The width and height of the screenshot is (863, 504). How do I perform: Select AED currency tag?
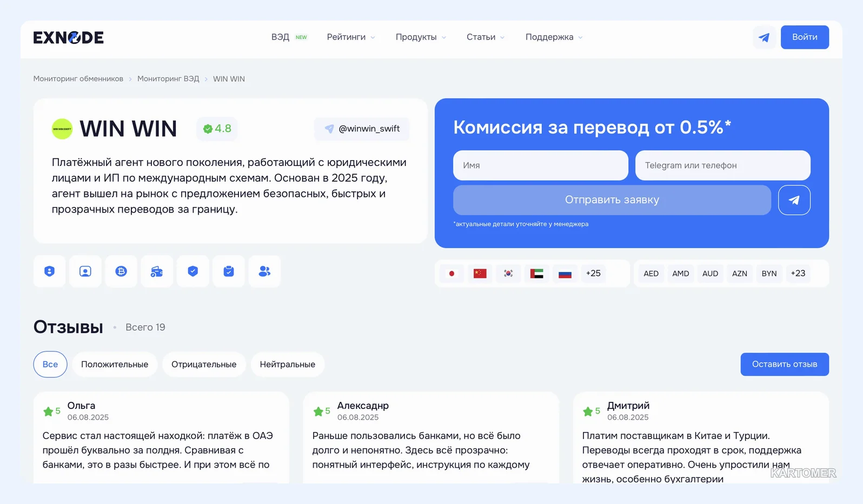click(651, 274)
